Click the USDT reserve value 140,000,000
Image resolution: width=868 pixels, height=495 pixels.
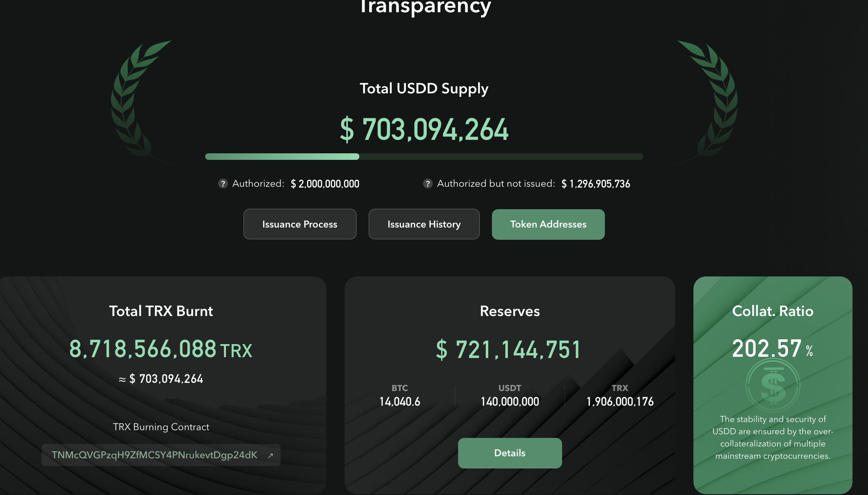(510, 402)
